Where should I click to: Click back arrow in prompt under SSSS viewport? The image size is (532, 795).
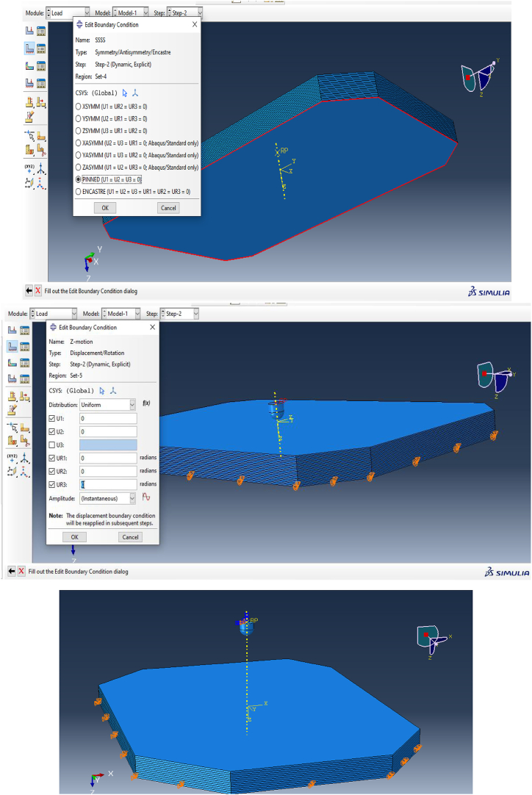point(29,290)
